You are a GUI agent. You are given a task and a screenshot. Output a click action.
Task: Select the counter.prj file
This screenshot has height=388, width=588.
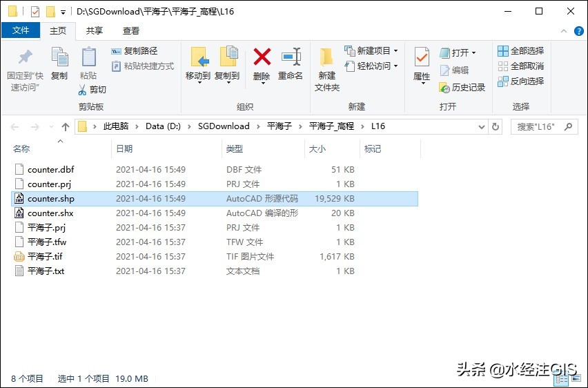[x=215, y=184]
